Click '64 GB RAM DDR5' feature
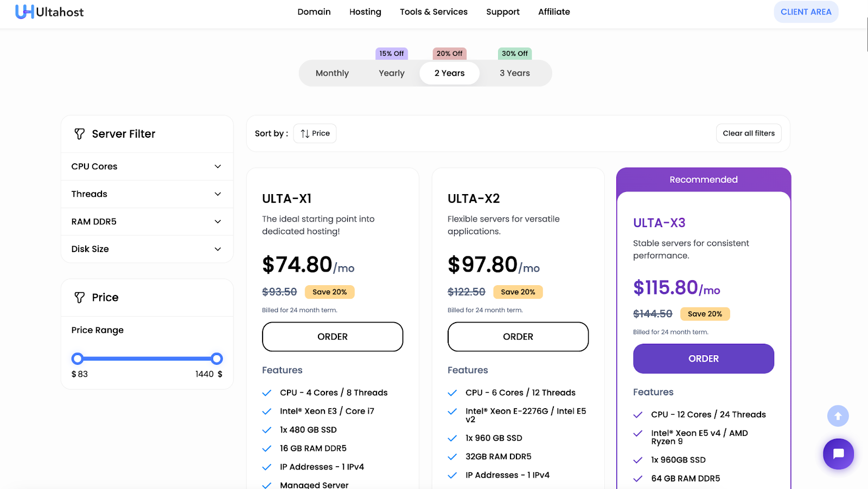This screenshot has width=868, height=489. click(686, 479)
